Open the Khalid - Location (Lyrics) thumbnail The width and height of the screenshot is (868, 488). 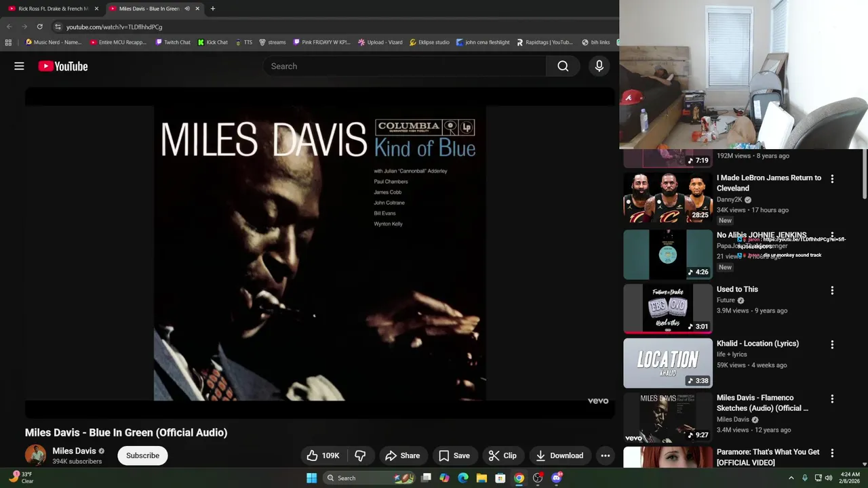(667, 363)
